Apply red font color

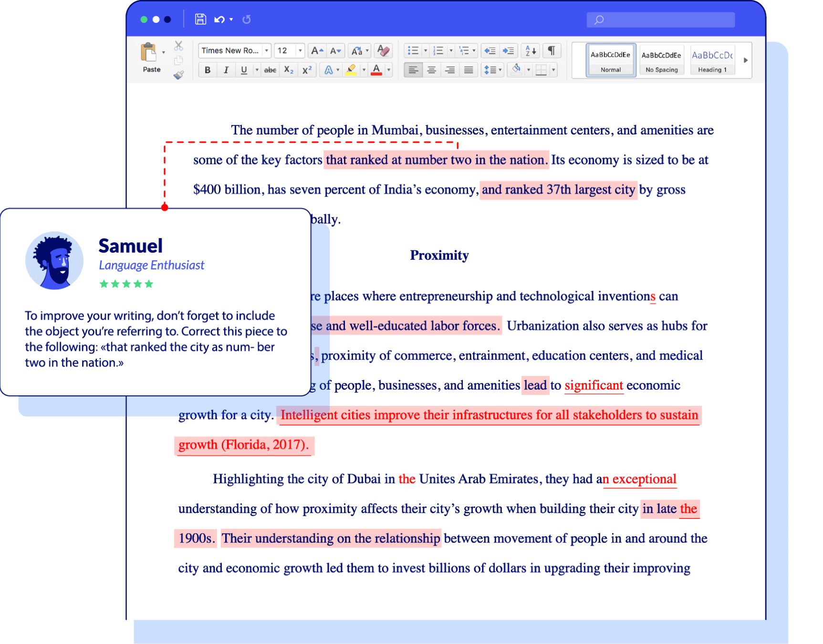point(376,70)
